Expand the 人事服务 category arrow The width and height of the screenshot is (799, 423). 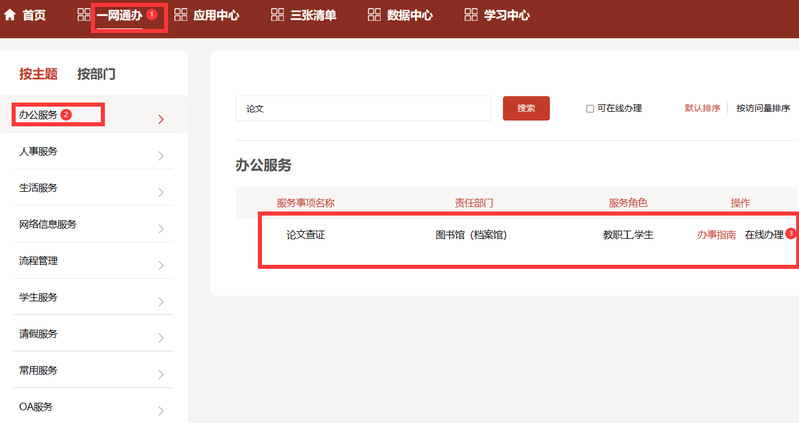point(161,155)
